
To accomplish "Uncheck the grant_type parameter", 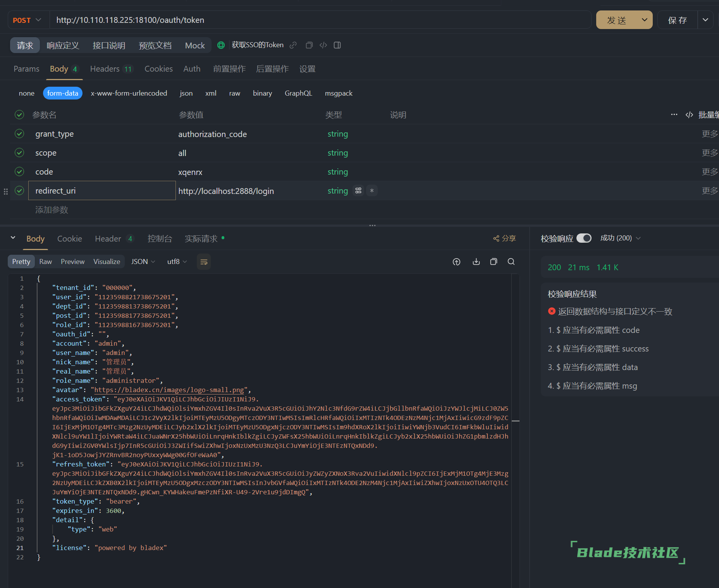I will (19, 134).
